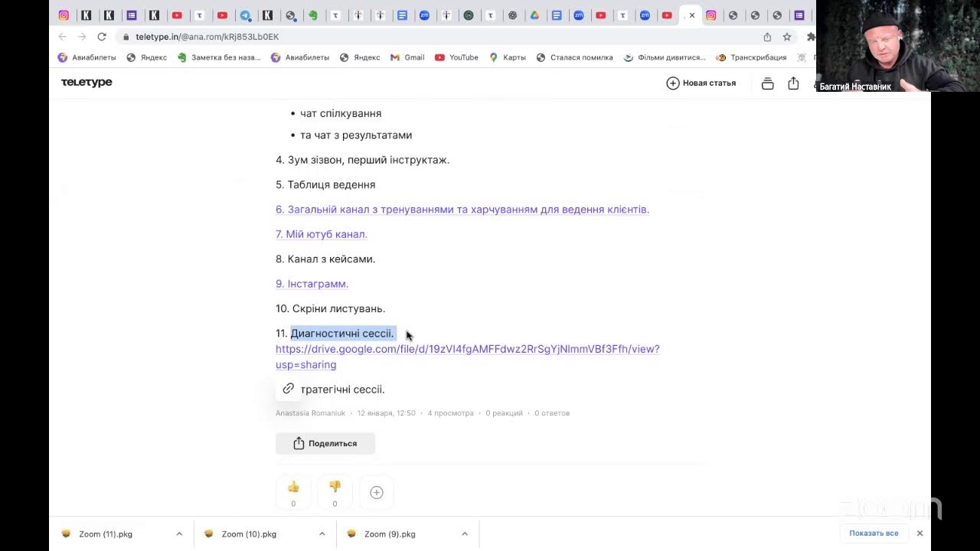Click the share/export icon in Teletype header
This screenshot has height=551, width=980.
coord(793,83)
